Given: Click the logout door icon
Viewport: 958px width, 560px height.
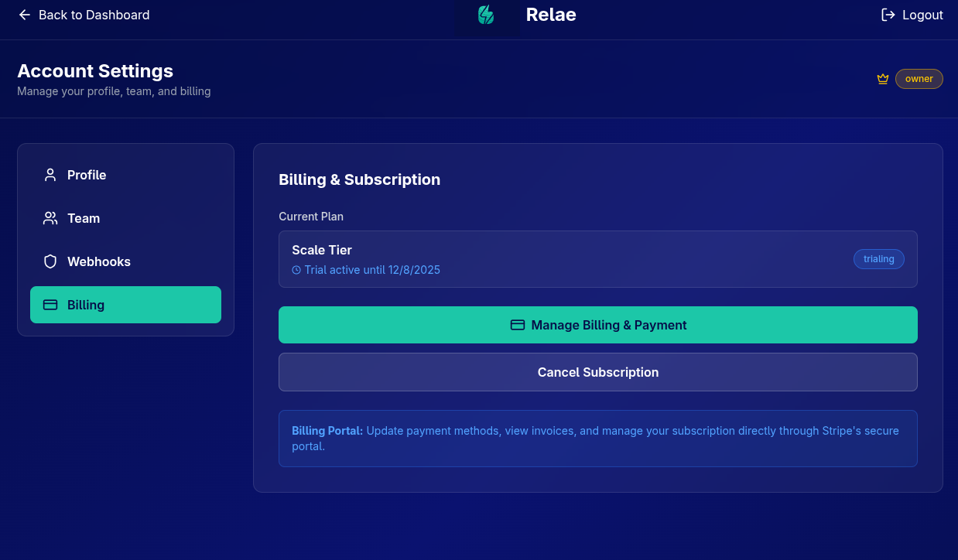Looking at the screenshot, I should (888, 15).
